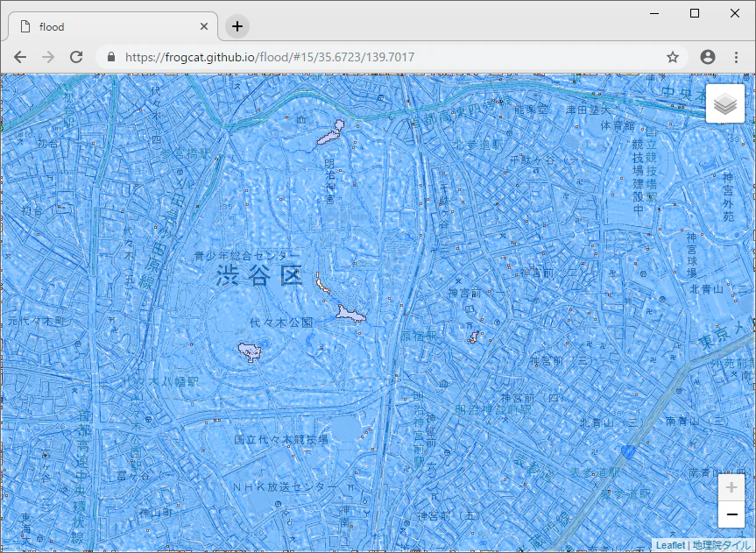Open the 地理院タイル attribution link
The height and width of the screenshot is (553, 756).
pos(722,545)
